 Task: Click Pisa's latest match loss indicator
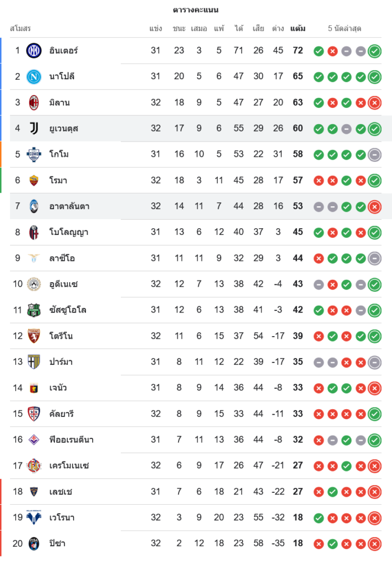point(375,543)
